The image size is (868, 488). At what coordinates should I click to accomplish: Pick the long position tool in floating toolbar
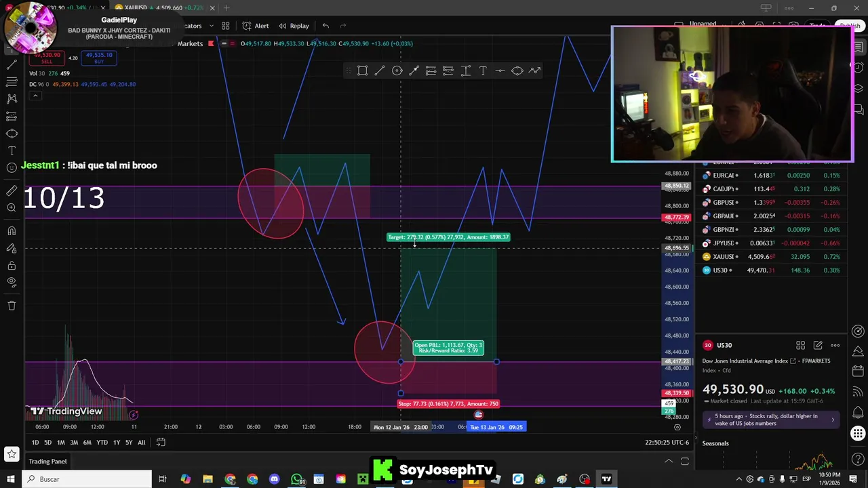click(x=448, y=70)
